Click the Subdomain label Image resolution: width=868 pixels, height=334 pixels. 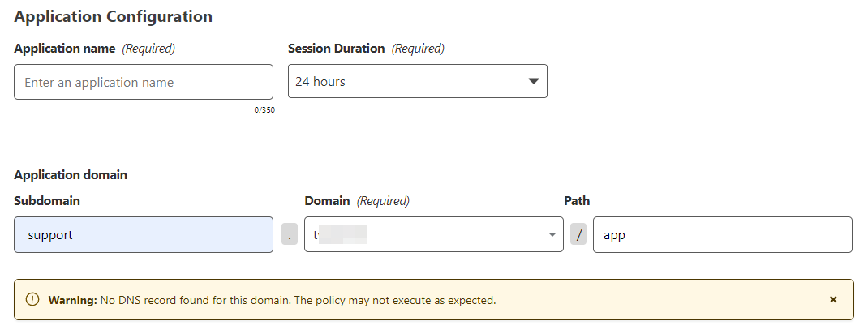click(47, 200)
